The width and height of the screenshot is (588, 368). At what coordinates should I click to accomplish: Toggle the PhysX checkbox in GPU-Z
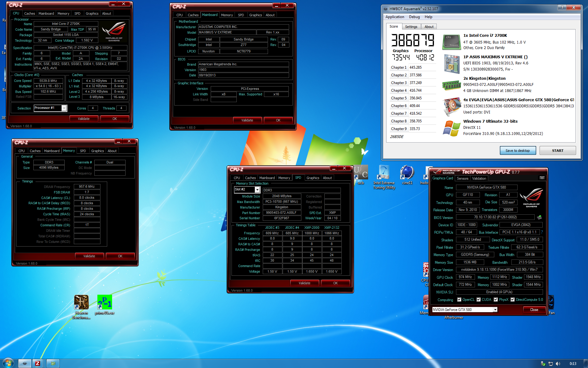point(496,300)
